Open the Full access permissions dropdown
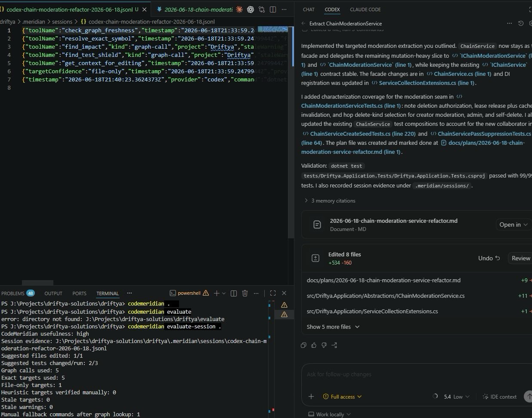532x418 pixels. tap(343, 396)
